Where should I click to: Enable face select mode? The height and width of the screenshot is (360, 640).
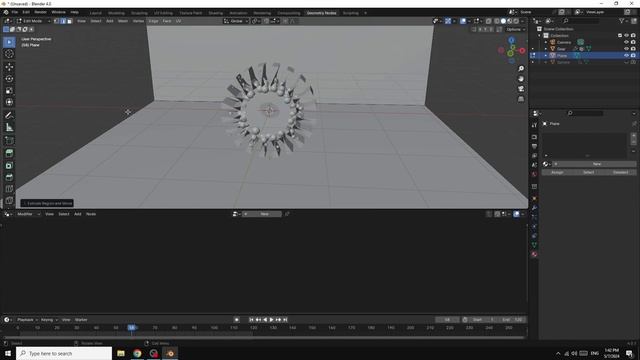coord(69,21)
